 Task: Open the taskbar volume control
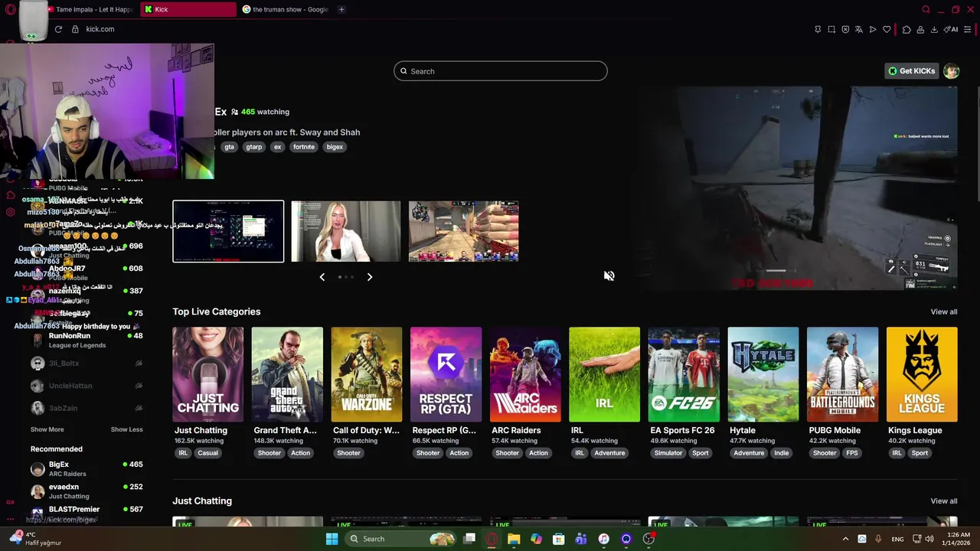929,539
